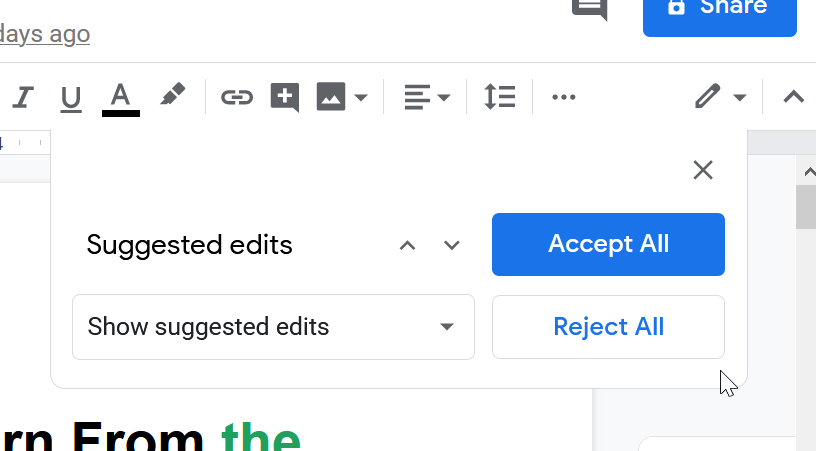Image resolution: width=816 pixels, height=451 pixels.
Task: Add a comment from the toolbar
Action: (285, 97)
